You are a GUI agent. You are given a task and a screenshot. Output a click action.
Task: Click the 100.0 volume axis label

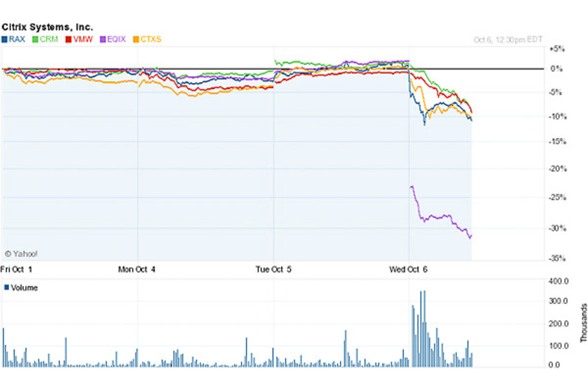(x=558, y=346)
